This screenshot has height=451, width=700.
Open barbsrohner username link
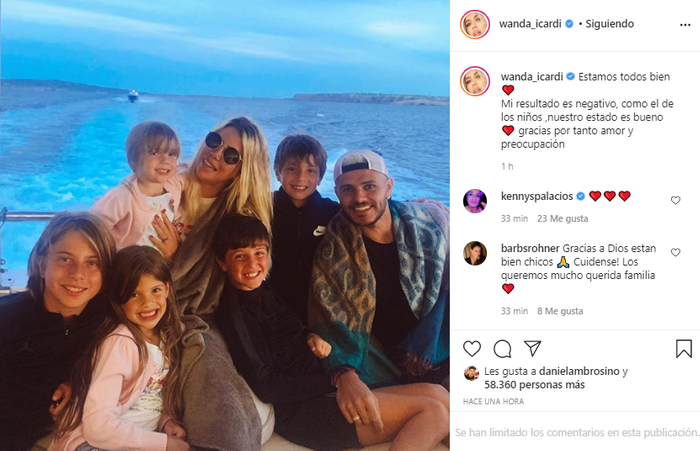coord(530,248)
